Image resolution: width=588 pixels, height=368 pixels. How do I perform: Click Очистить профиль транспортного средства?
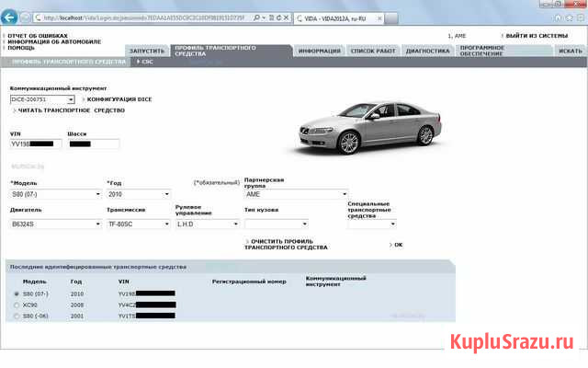[289, 244]
